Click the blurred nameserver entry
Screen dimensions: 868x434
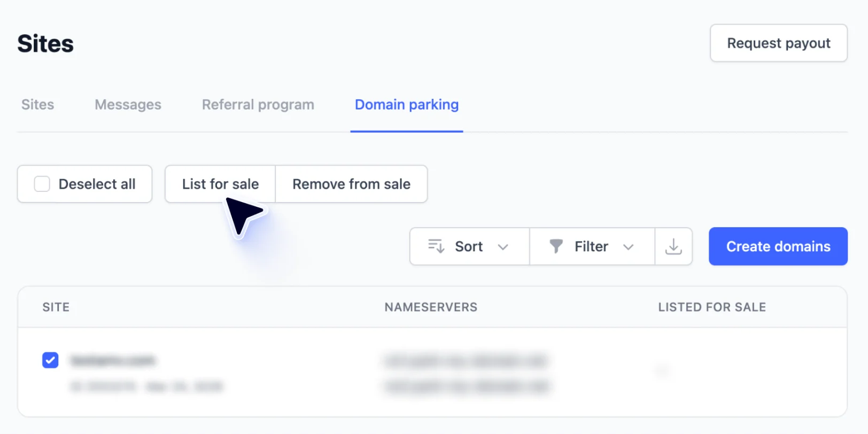[466, 361]
